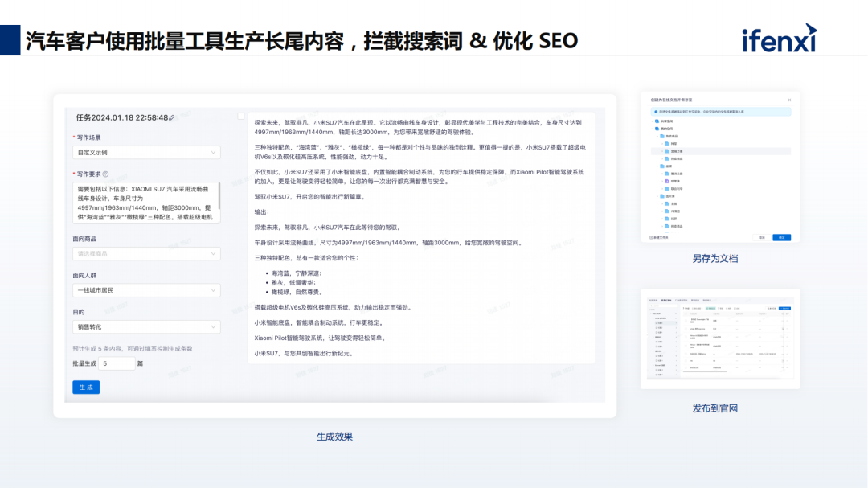Click the 发布到官网 caption

click(714, 408)
